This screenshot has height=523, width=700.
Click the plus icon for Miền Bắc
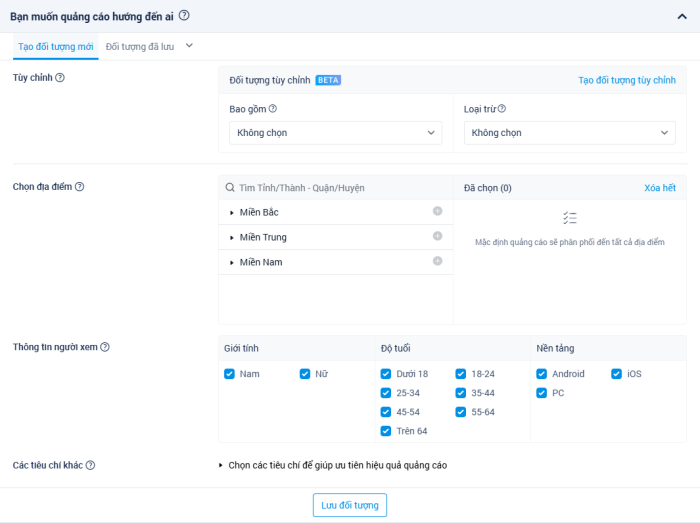coord(437,211)
